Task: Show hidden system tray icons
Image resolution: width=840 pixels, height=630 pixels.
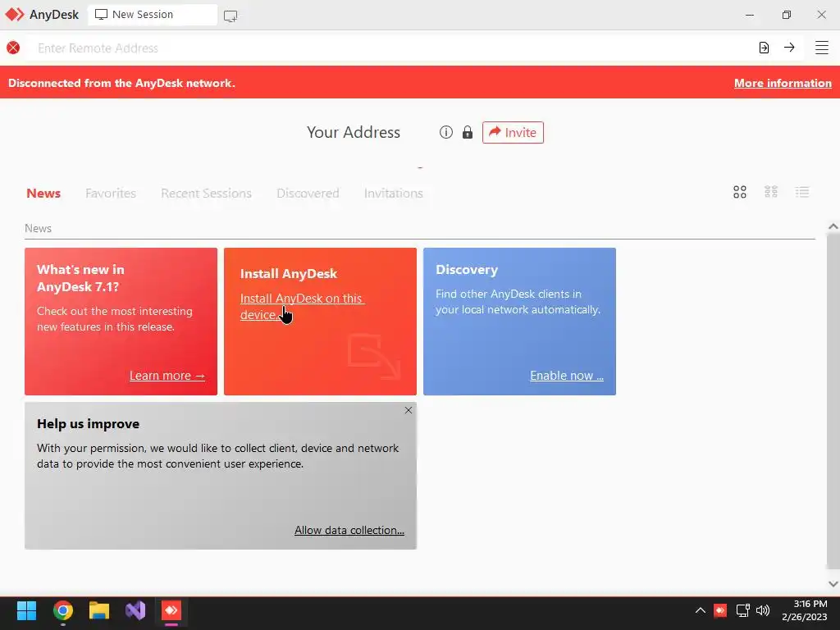Action: coord(701,610)
